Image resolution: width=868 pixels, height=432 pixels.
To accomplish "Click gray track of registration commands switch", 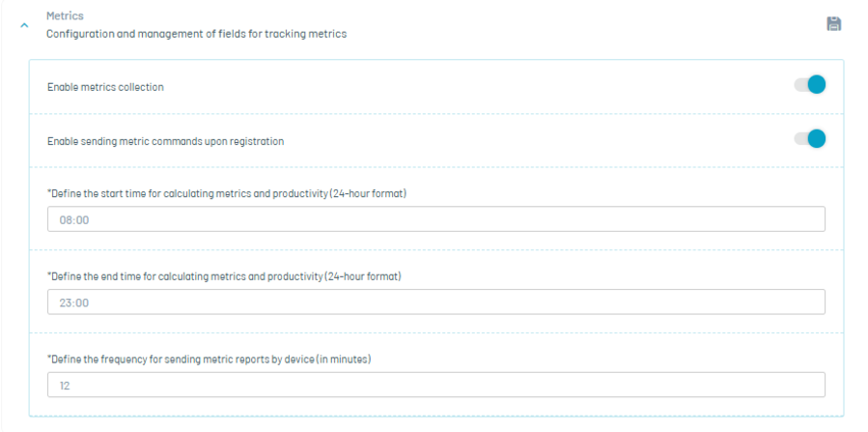I will [x=800, y=138].
